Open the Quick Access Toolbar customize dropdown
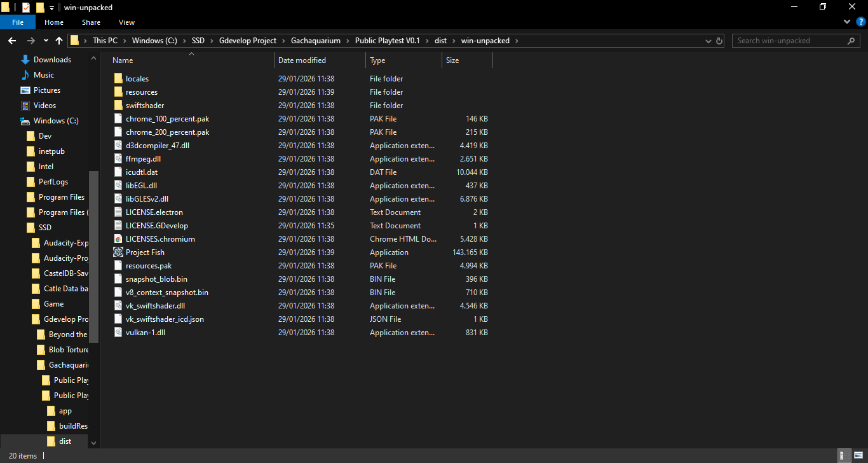The image size is (868, 463). point(51,8)
